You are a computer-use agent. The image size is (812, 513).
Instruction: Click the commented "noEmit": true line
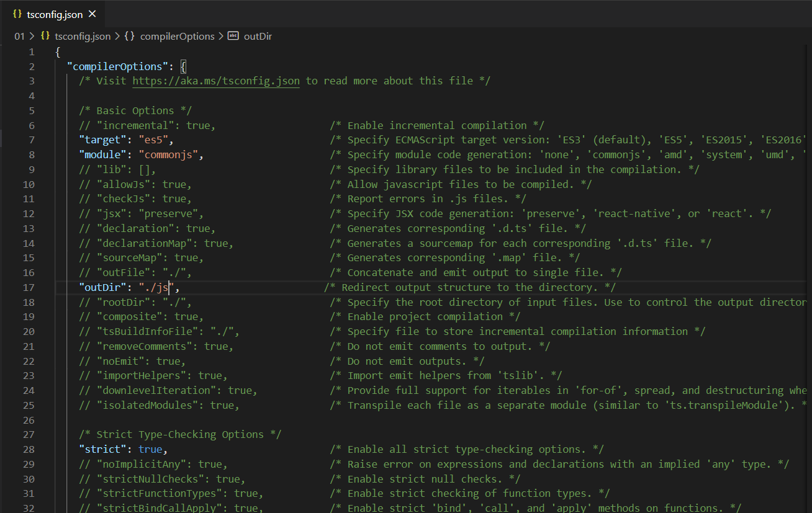coord(132,361)
